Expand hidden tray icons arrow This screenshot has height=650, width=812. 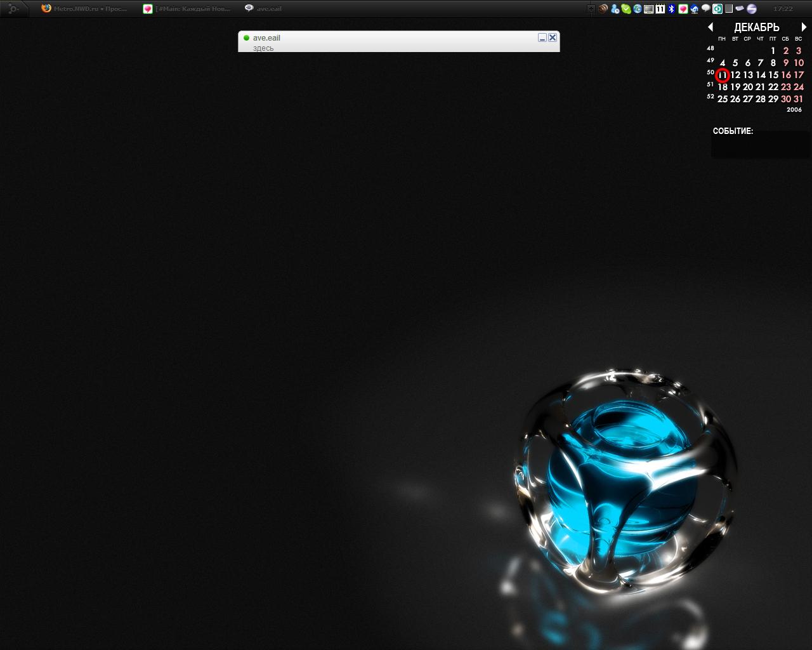[x=591, y=9]
